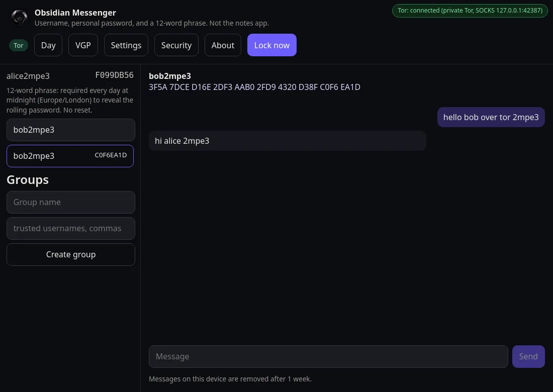This screenshot has height=392, width=553.
Task: Open Settings
Action: [x=126, y=45]
